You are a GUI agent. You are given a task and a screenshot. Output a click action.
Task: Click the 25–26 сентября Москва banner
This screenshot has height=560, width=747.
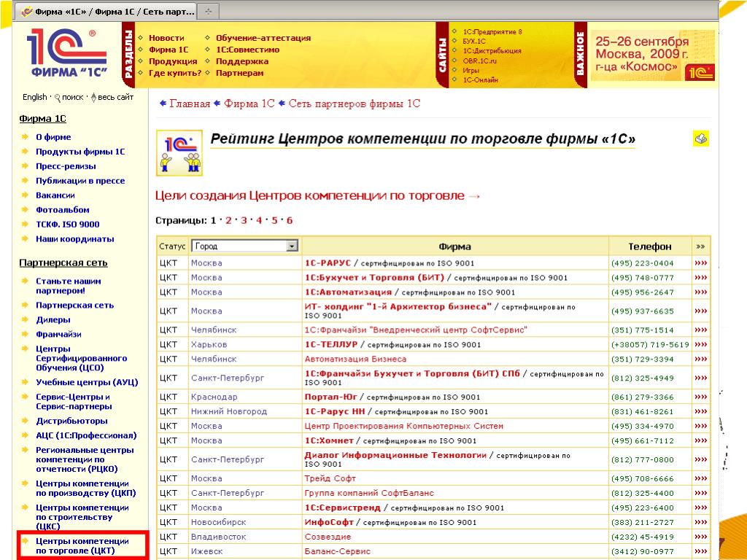[653, 56]
